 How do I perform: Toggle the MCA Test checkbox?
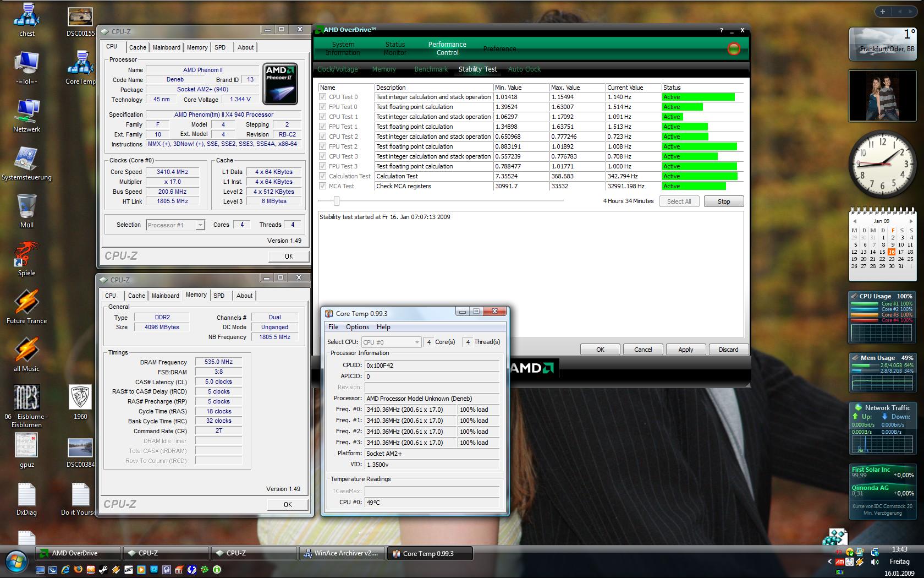323,186
